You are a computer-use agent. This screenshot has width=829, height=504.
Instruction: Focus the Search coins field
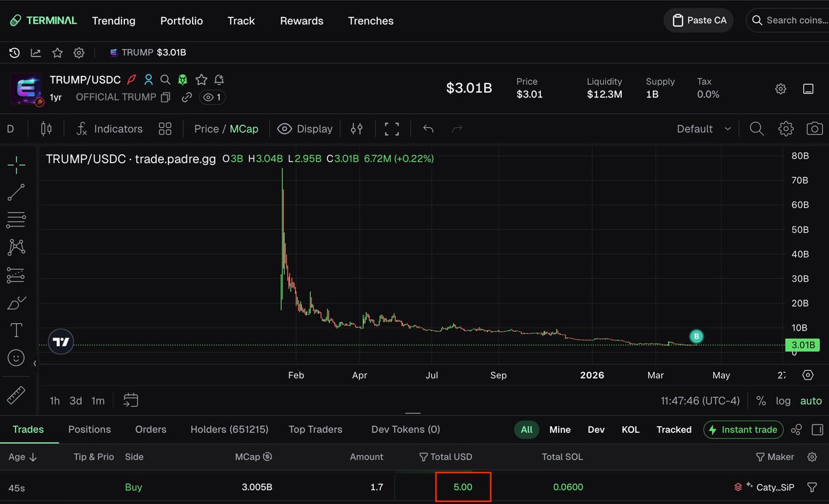click(x=789, y=20)
